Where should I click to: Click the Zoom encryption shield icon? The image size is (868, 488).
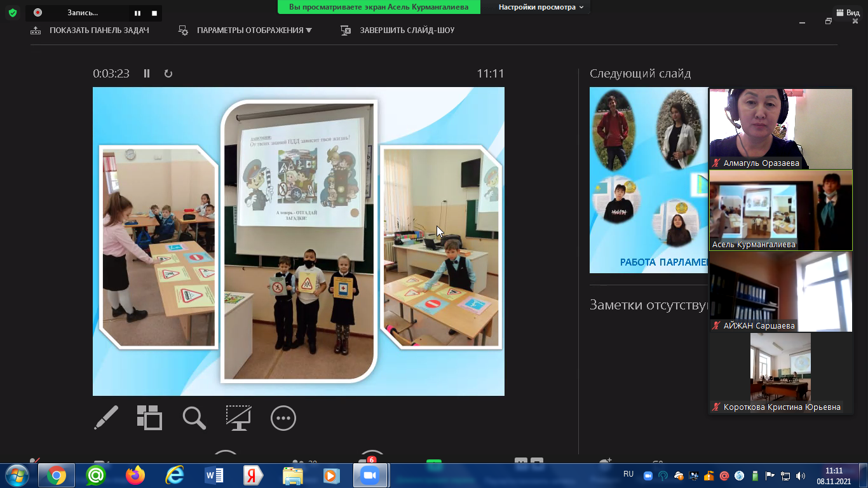(x=13, y=13)
